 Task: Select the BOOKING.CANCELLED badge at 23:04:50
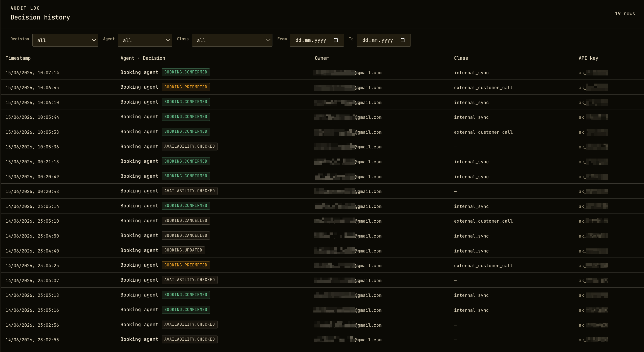[x=186, y=236]
